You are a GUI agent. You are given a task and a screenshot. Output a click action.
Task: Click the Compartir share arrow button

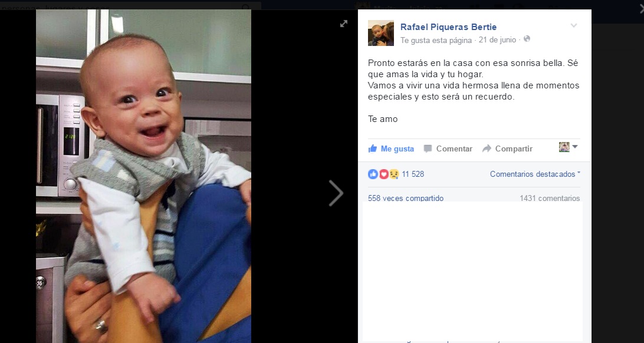[507, 149]
